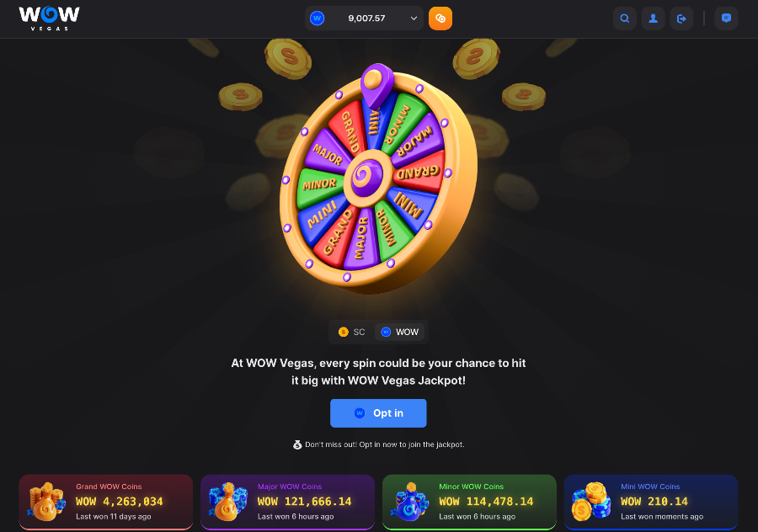Click the purple wheel pointer pin
The height and width of the screenshot is (532, 758).
coord(377,85)
